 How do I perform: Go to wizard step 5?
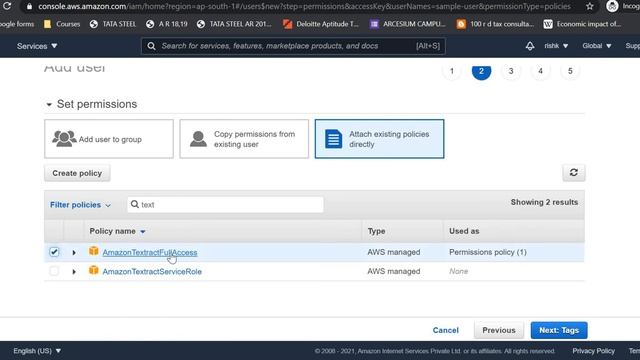tap(570, 71)
